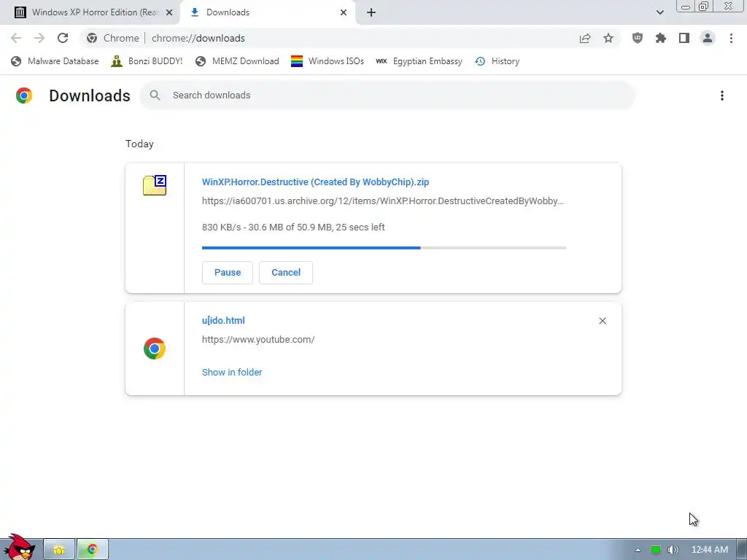Toggle the side panel icon
The height and width of the screenshot is (560, 747).
684,38
